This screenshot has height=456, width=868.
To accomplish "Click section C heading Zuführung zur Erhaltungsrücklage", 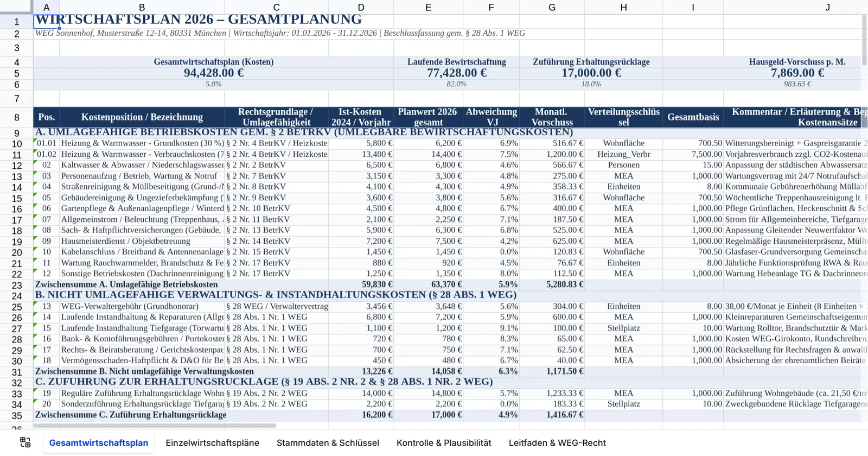I will [264, 382].
